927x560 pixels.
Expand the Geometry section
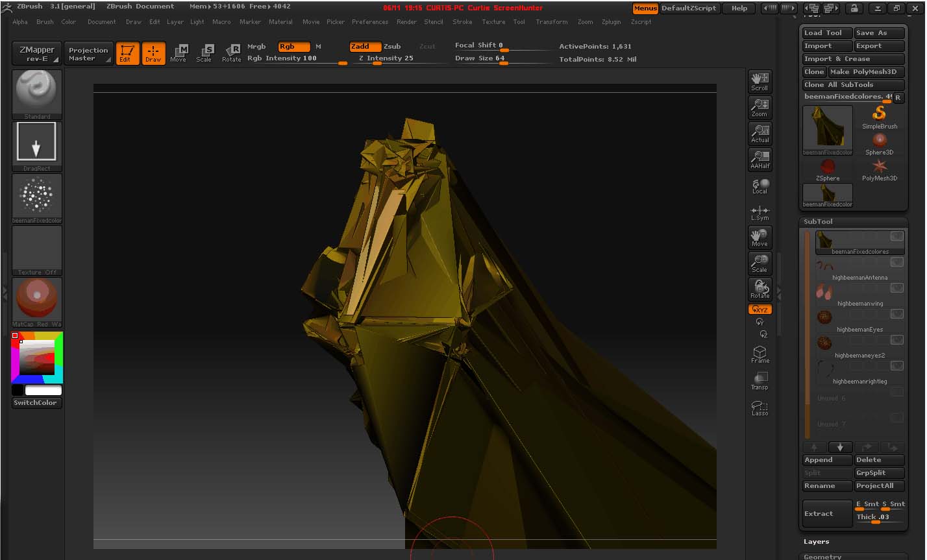click(822, 556)
